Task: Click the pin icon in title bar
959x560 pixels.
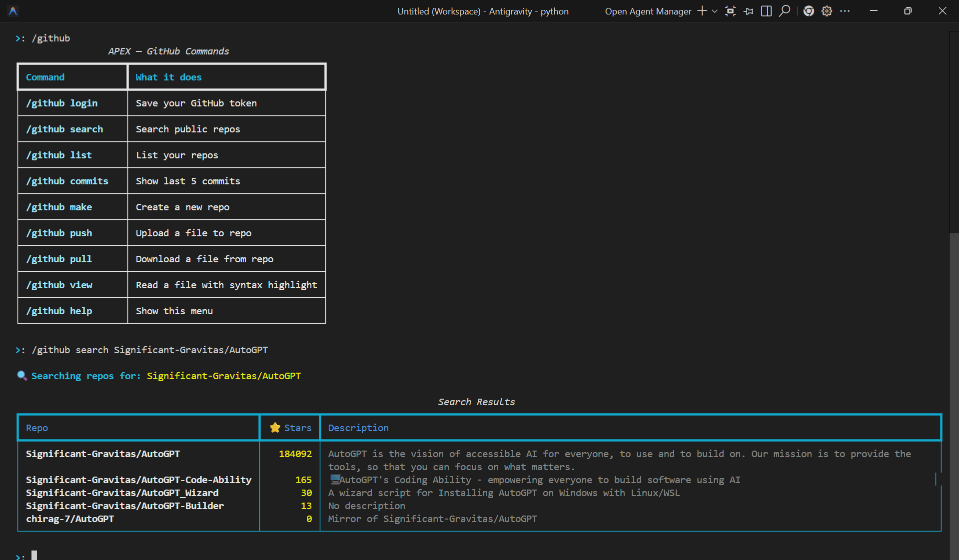Action: tap(748, 11)
